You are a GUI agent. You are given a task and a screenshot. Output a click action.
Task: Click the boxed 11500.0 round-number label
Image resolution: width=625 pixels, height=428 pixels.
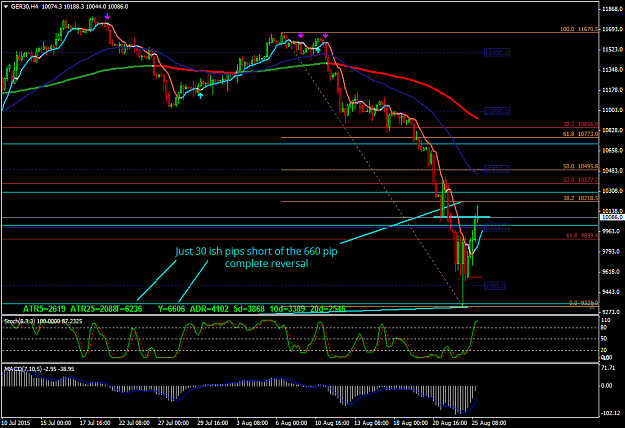(497, 53)
